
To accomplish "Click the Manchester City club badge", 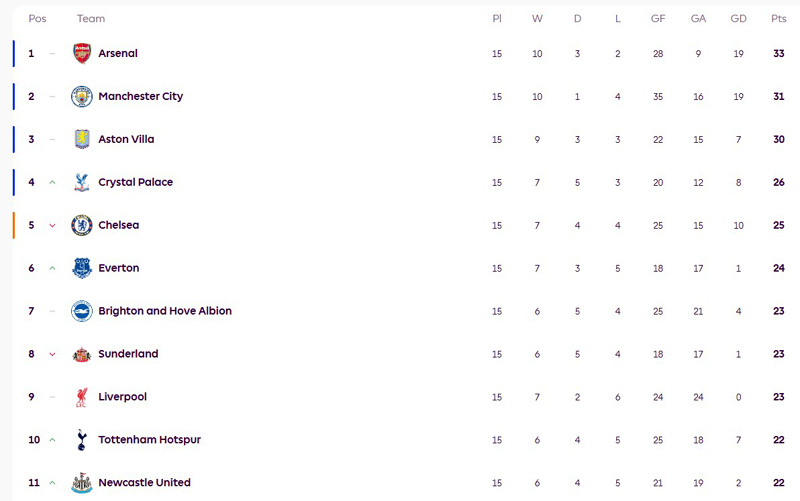I will coord(82,97).
